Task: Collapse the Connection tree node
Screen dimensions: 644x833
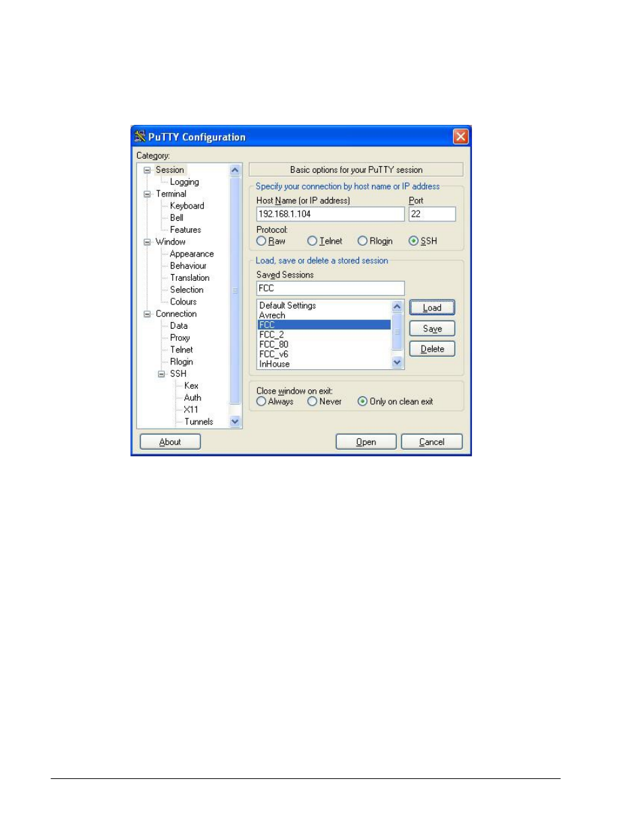Action: click(x=147, y=314)
